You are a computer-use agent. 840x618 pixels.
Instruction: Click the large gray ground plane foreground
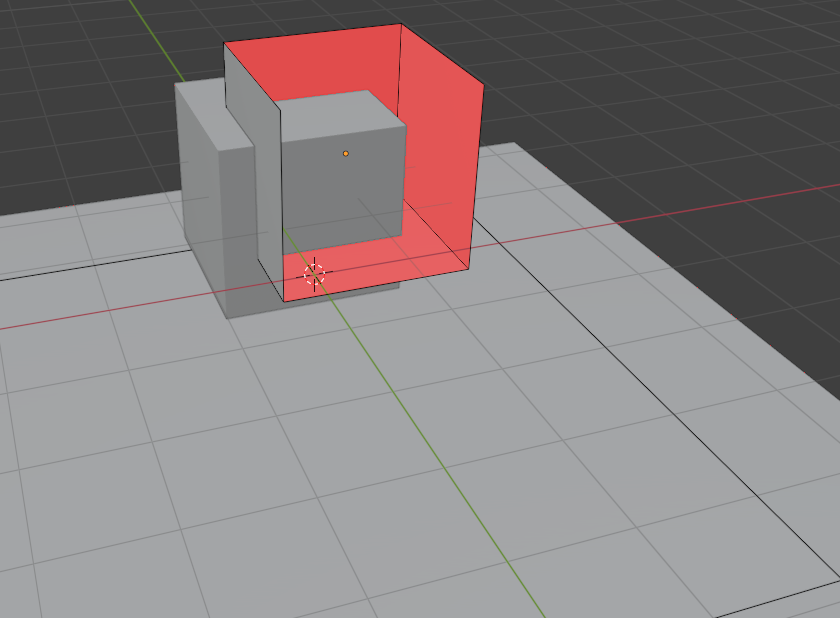click(x=300, y=480)
